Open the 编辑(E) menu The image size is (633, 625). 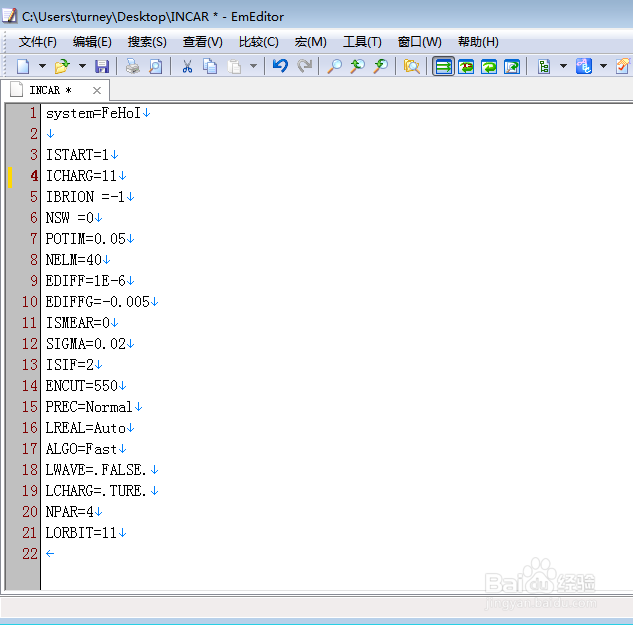pyautogui.click(x=92, y=42)
